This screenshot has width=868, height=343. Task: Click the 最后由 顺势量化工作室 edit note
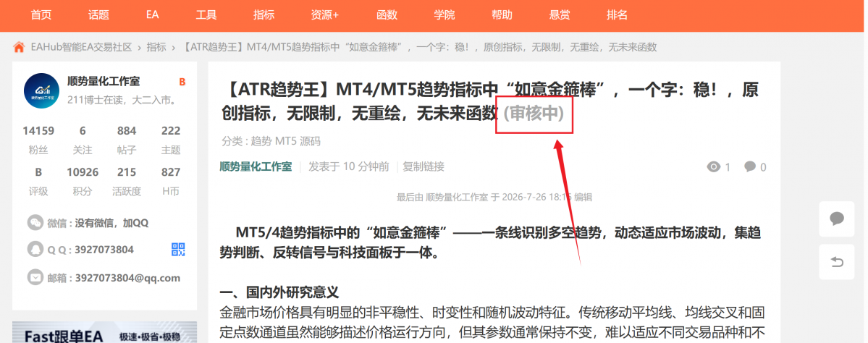coord(494,197)
